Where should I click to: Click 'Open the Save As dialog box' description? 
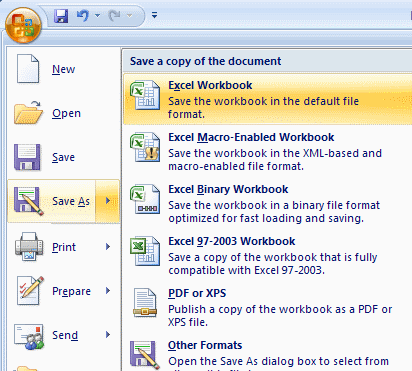(x=278, y=361)
